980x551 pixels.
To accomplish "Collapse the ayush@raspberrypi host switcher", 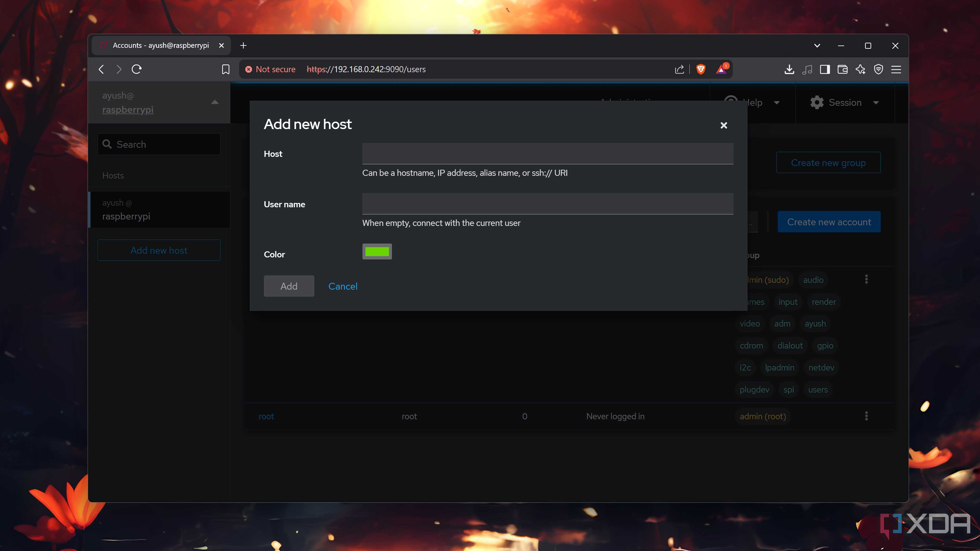I will click(x=215, y=102).
